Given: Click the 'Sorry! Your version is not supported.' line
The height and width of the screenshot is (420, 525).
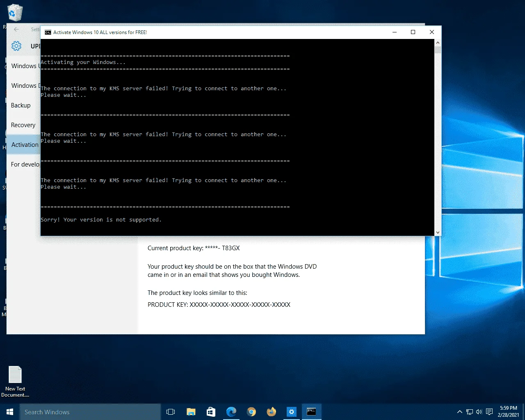Looking at the screenshot, I should pos(101,220).
